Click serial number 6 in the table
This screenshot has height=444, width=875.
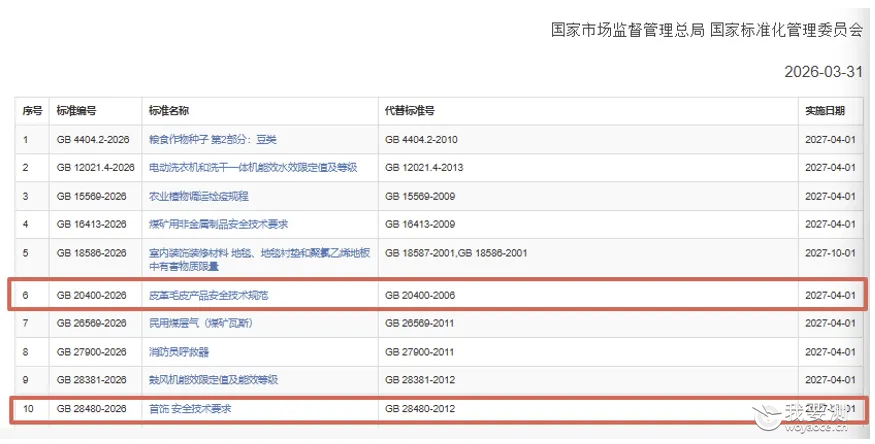26,295
